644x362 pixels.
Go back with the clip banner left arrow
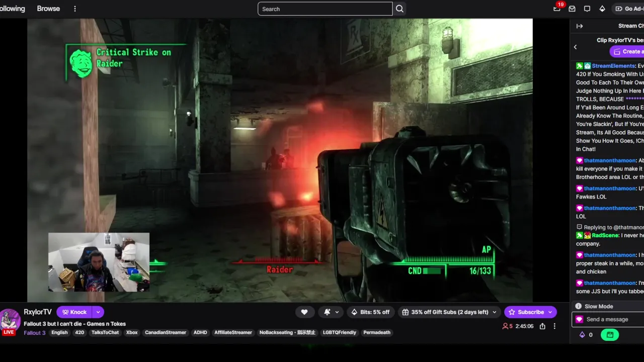(x=576, y=47)
